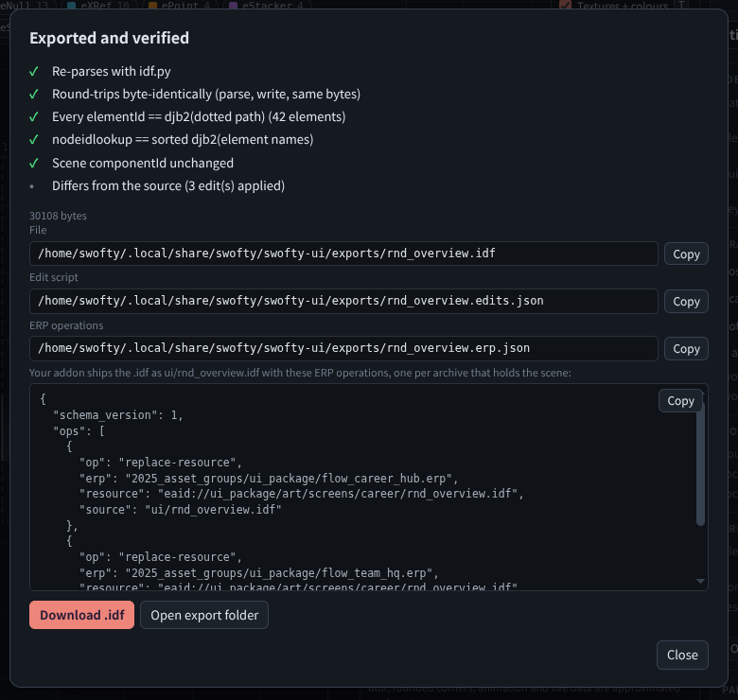This screenshot has width=738, height=700.
Task: Click the Re-parses with idf.py check icon
Action: pyautogui.click(x=34, y=72)
